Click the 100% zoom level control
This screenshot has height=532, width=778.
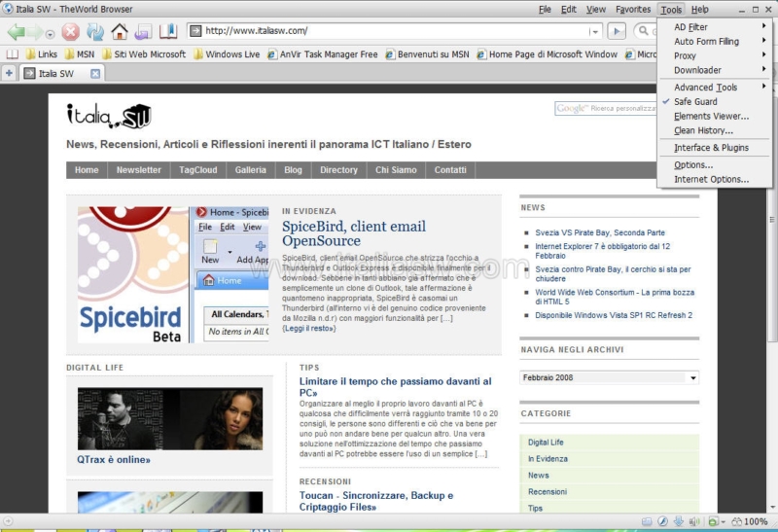click(750, 521)
